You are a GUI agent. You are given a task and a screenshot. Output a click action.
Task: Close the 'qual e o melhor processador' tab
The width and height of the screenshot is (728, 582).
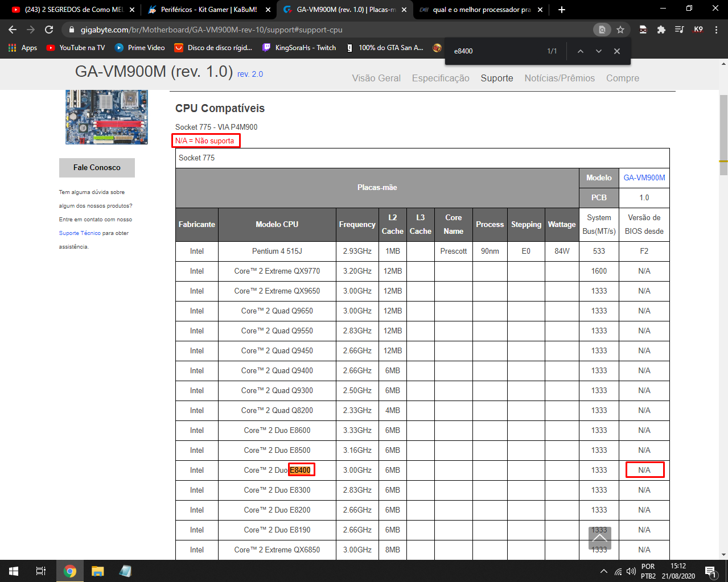(x=540, y=10)
